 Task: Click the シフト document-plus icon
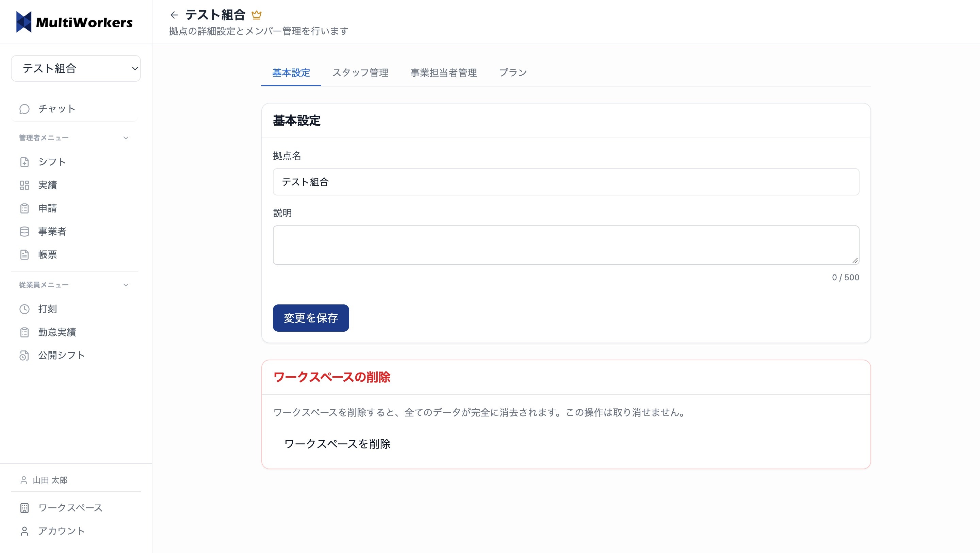(24, 162)
